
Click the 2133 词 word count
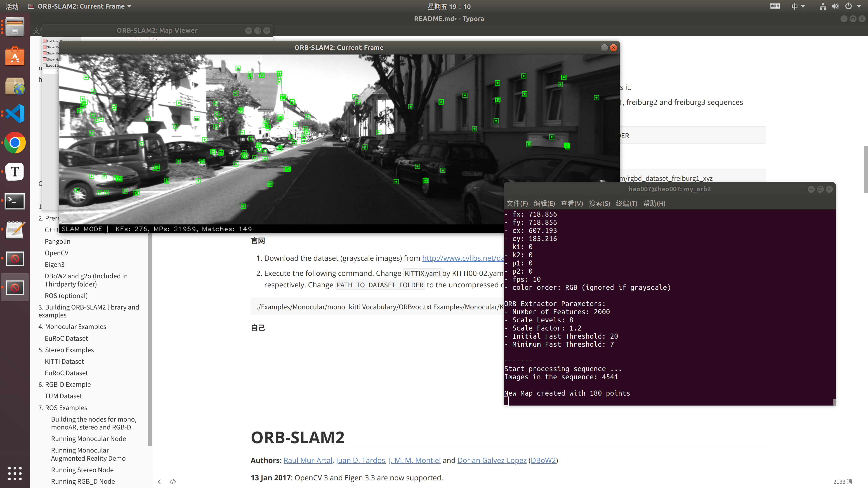(x=842, y=482)
